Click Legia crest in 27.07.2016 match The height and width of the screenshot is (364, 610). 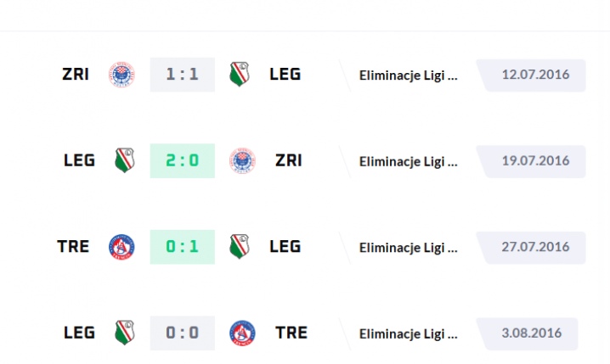[240, 246]
